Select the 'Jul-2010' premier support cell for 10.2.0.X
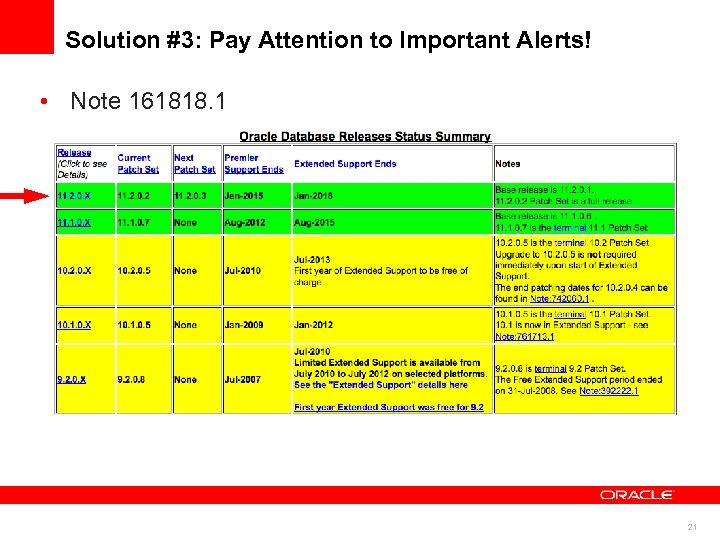This screenshot has width=720, height=540. [x=257, y=270]
